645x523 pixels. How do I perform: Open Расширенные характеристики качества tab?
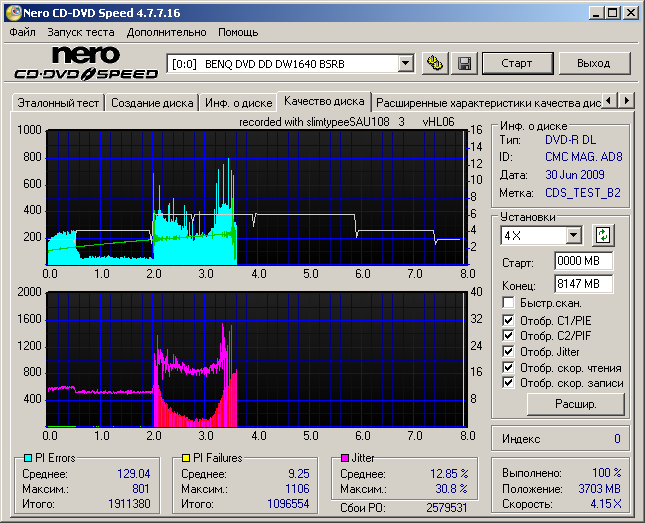488,103
